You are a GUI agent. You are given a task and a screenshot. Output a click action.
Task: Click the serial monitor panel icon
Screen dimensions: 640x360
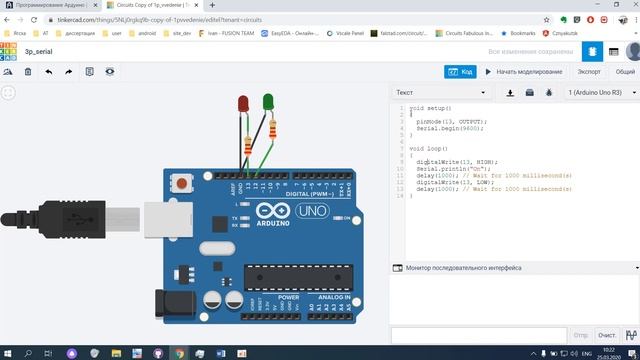[397, 268]
